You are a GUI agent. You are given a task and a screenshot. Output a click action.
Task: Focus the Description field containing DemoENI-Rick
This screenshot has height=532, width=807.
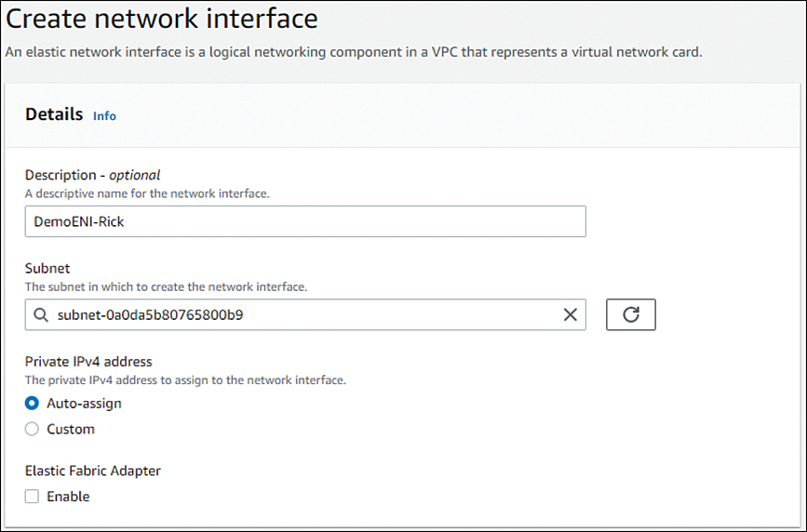pos(305,221)
